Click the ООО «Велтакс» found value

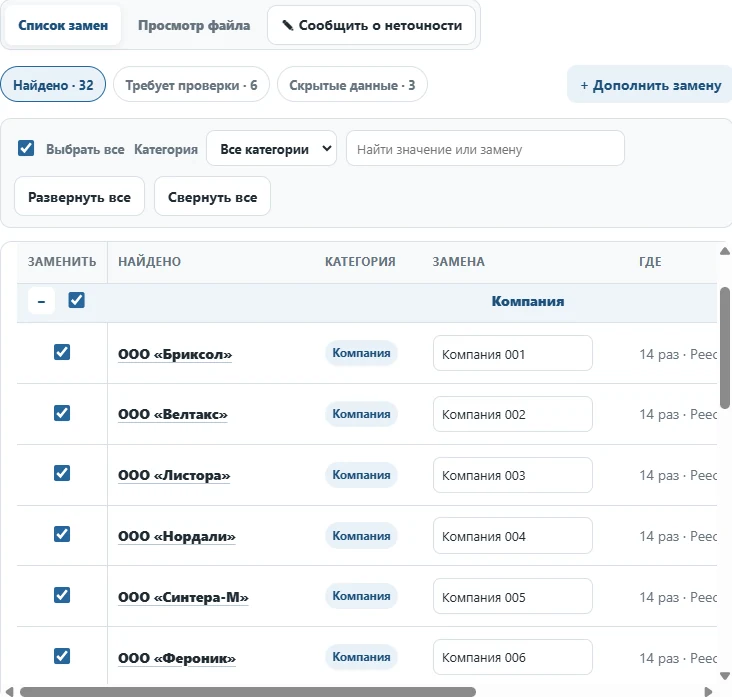173,415
